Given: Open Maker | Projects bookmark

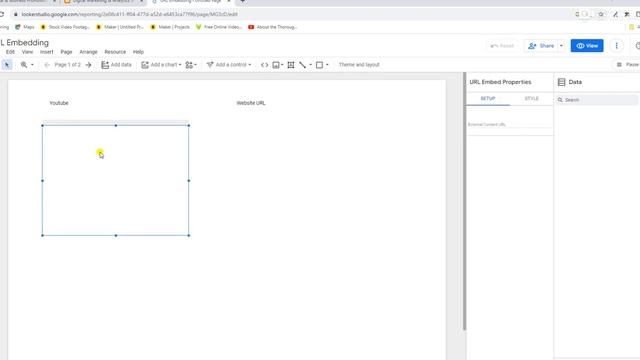Looking at the screenshot, I should tap(170, 27).
